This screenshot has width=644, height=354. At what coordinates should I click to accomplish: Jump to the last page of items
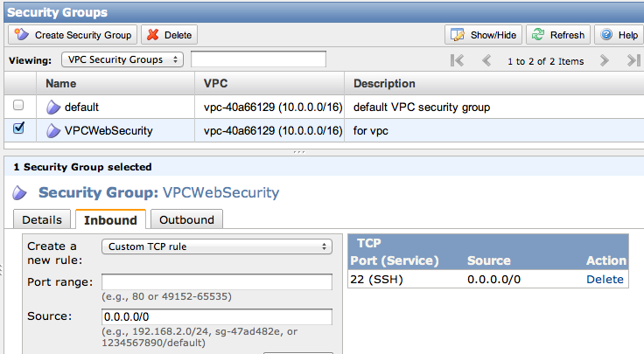(633, 60)
